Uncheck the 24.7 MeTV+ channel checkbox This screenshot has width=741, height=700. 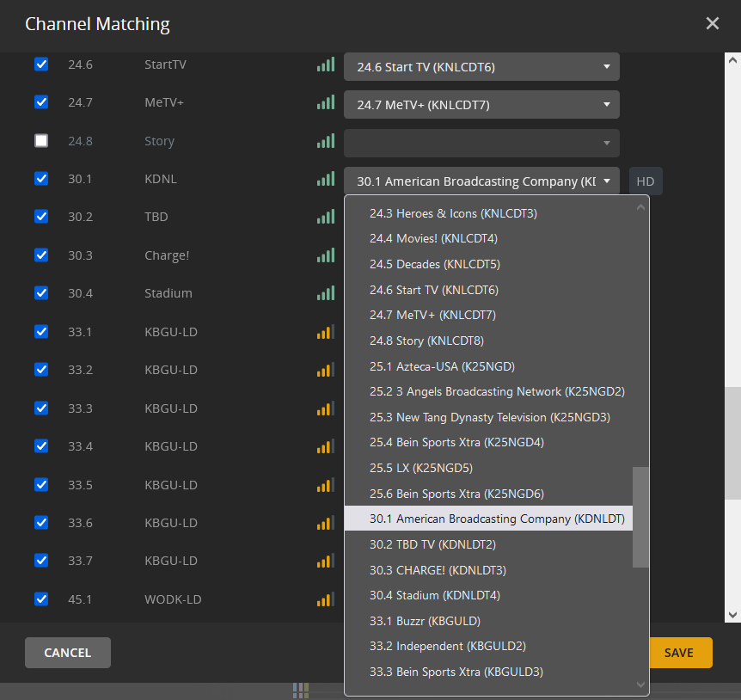[x=41, y=102]
